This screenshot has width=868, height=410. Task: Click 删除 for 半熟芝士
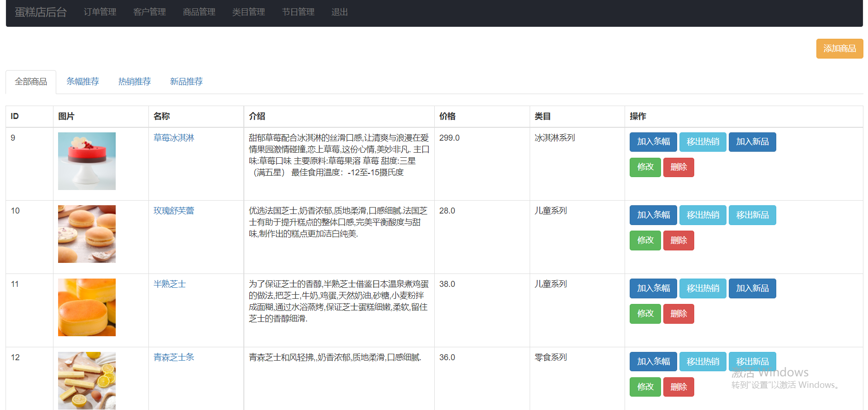pyautogui.click(x=679, y=314)
